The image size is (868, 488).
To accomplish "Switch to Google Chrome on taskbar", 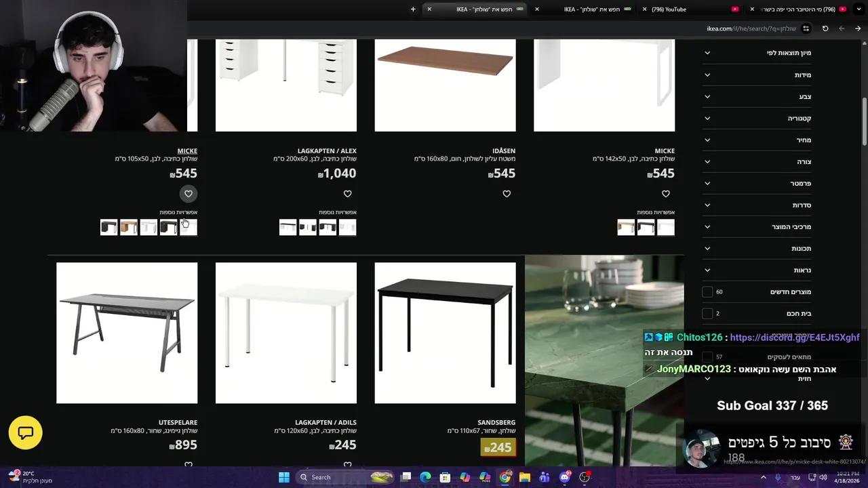I will coord(505,477).
